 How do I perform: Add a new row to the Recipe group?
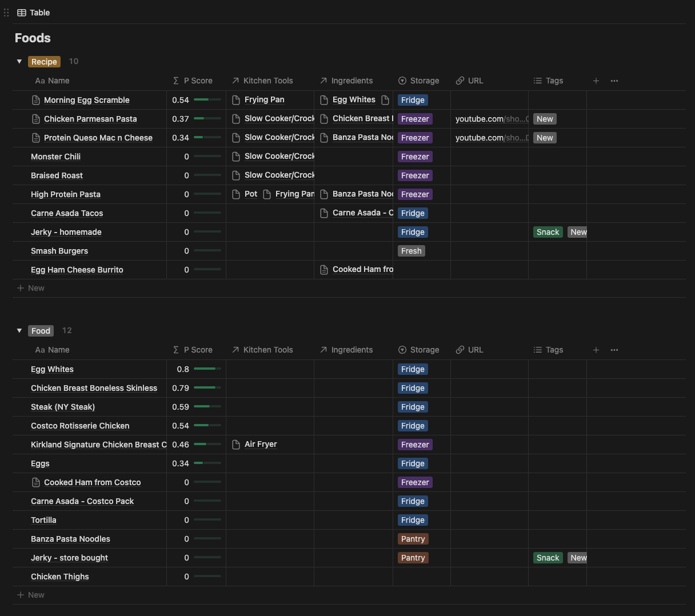(31, 288)
